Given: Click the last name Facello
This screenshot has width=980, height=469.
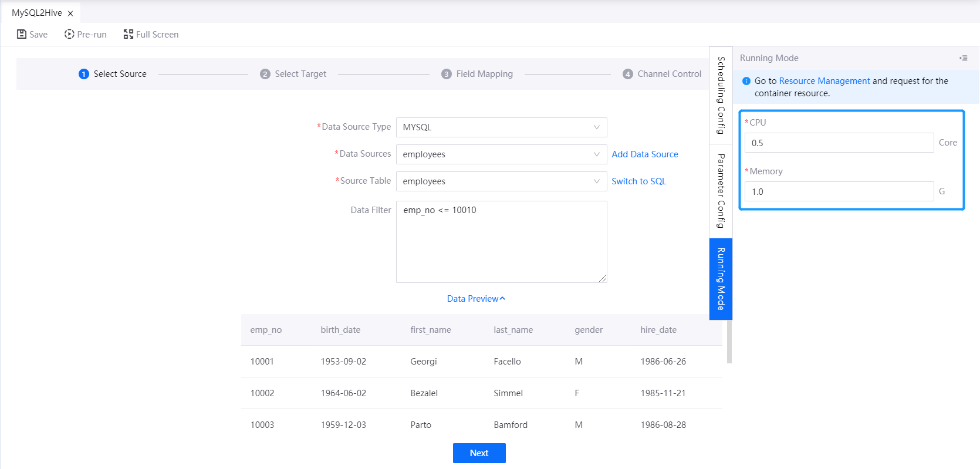Looking at the screenshot, I should pos(508,362).
